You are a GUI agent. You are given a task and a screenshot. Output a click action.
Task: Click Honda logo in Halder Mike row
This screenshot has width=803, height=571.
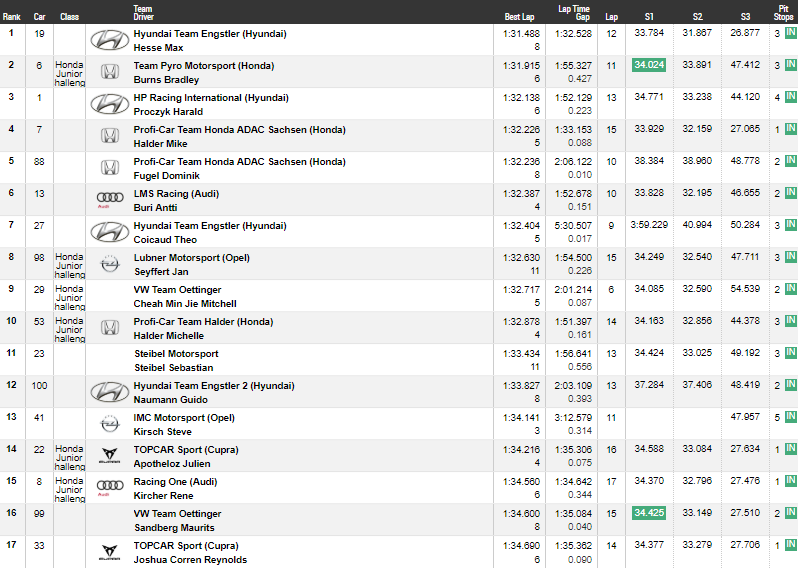point(110,136)
